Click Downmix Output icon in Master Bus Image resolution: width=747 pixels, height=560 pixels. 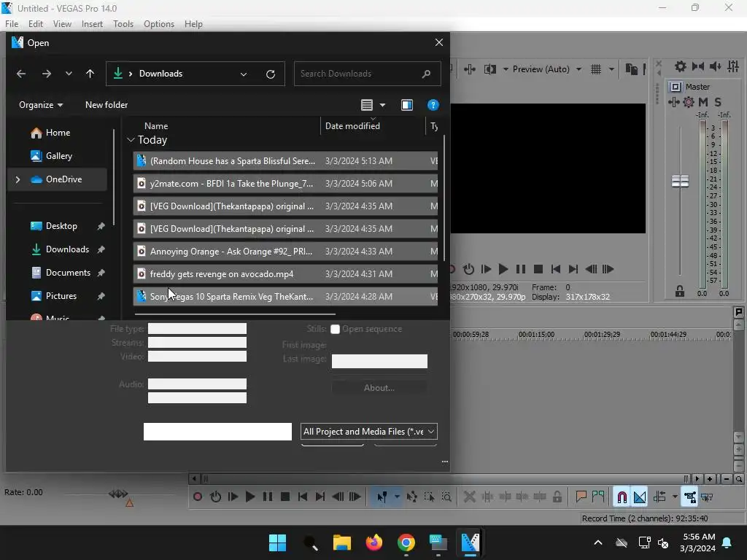698,66
